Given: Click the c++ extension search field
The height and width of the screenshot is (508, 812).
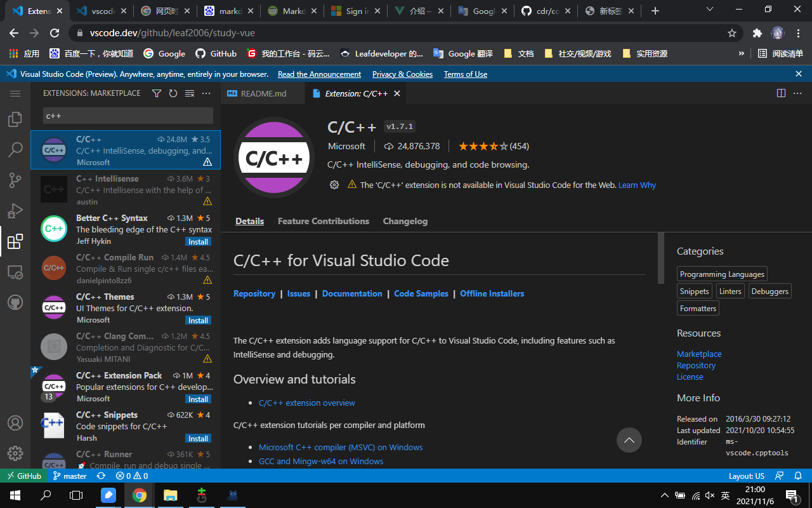Looking at the screenshot, I should [x=127, y=116].
